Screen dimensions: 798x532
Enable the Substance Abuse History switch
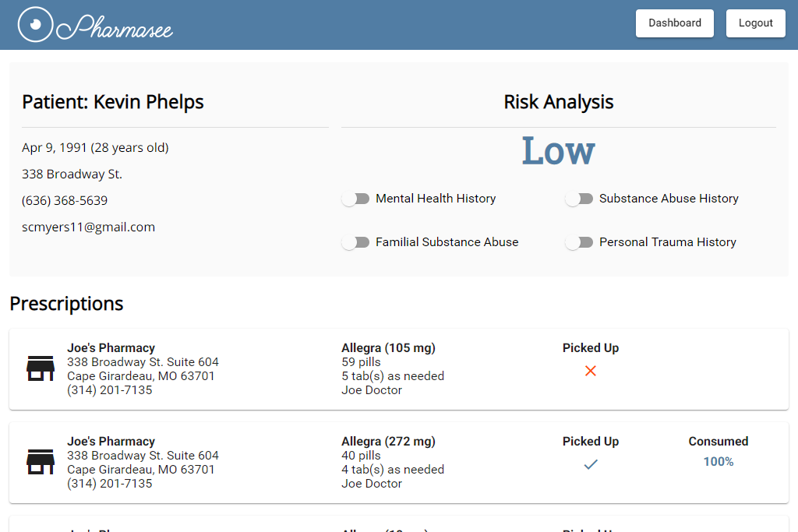point(579,199)
